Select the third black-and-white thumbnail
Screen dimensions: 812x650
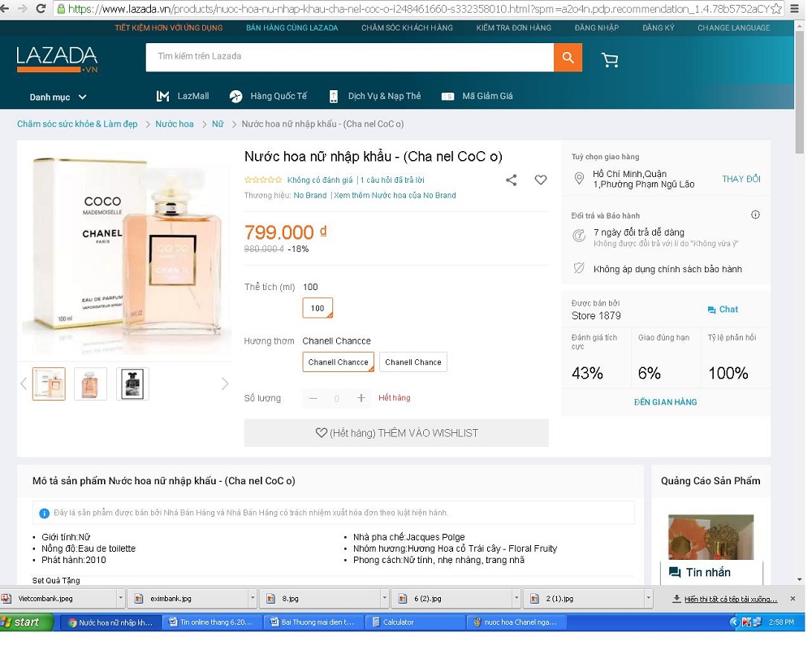[132, 383]
